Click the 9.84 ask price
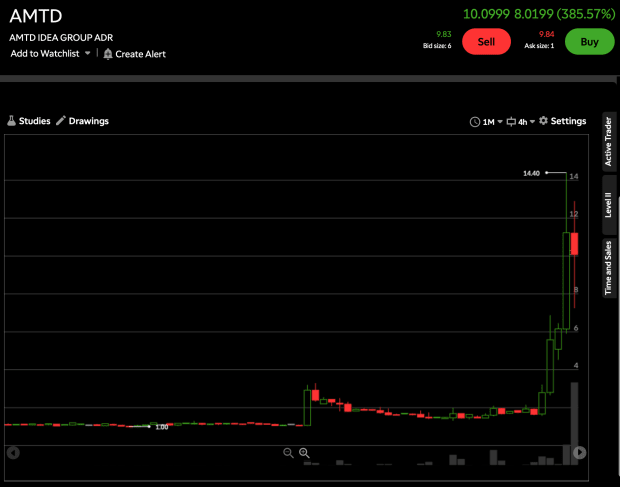The height and width of the screenshot is (487, 620). tap(546, 34)
